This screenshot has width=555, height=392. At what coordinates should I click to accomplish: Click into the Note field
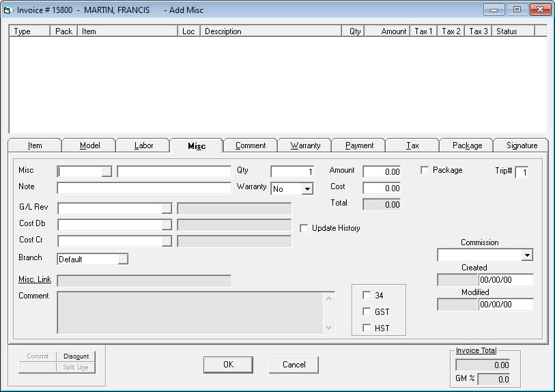144,188
